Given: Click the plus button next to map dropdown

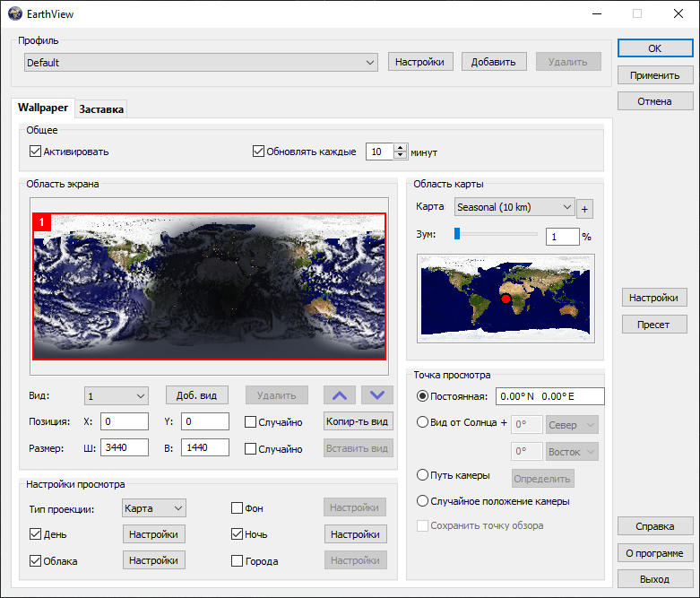Looking at the screenshot, I should click(x=585, y=208).
